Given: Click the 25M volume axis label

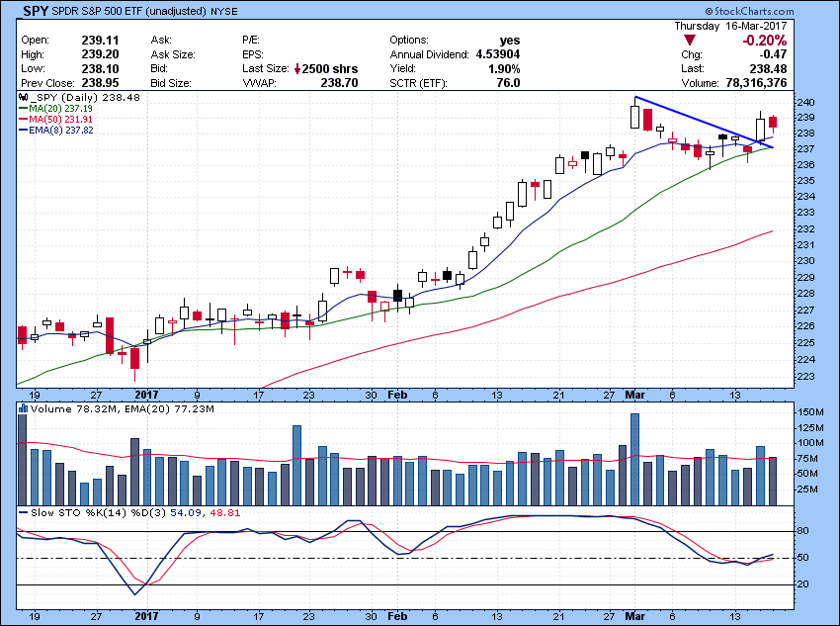Looking at the screenshot, I should point(808,490).
